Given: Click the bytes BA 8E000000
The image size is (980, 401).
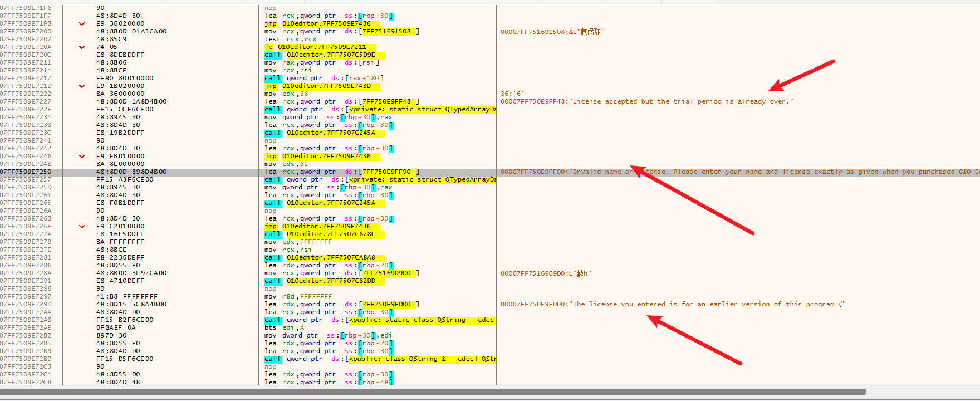Looking at the screenshot, I should click(x=120, y=164).
